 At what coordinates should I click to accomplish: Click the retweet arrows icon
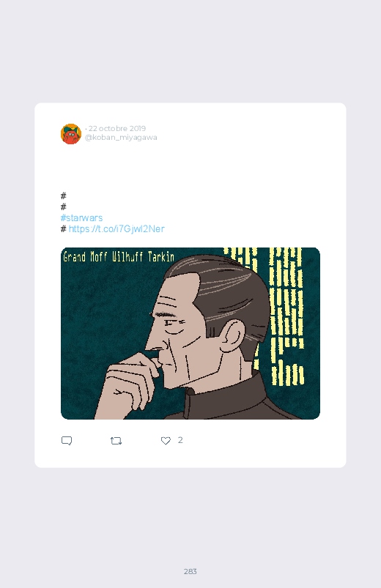(x=116, y=441)
